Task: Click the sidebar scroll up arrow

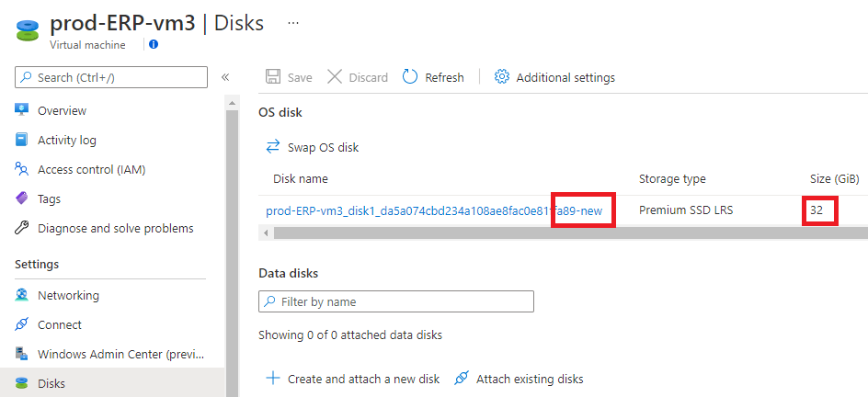Action: 232,104
